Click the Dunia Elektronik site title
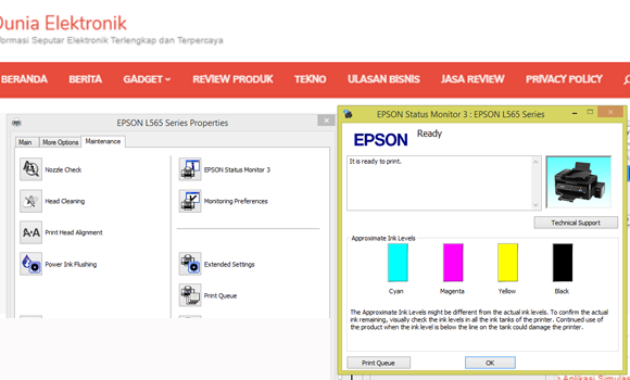The image size is (630, 380). click(x=63, y=23)
